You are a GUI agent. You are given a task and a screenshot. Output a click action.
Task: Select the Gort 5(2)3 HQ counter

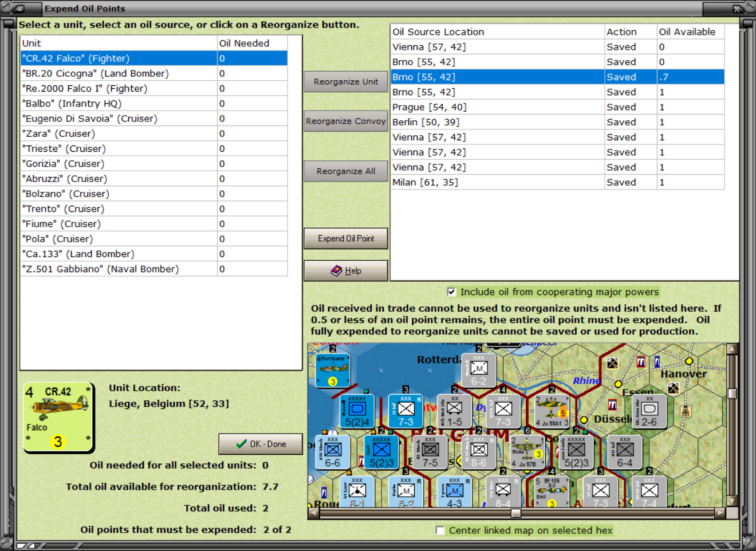[x=381, y=452]
